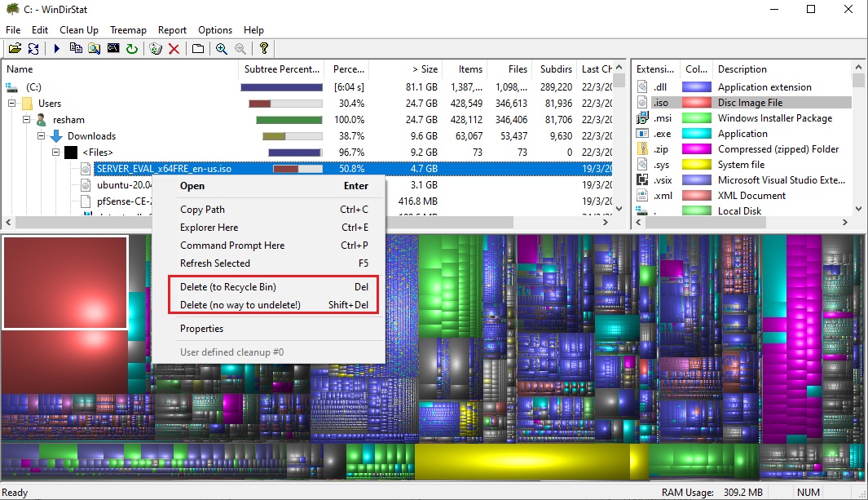Select the large yellow block in treemap
Screen dimensions: 868x500
[x=522, y=461]
